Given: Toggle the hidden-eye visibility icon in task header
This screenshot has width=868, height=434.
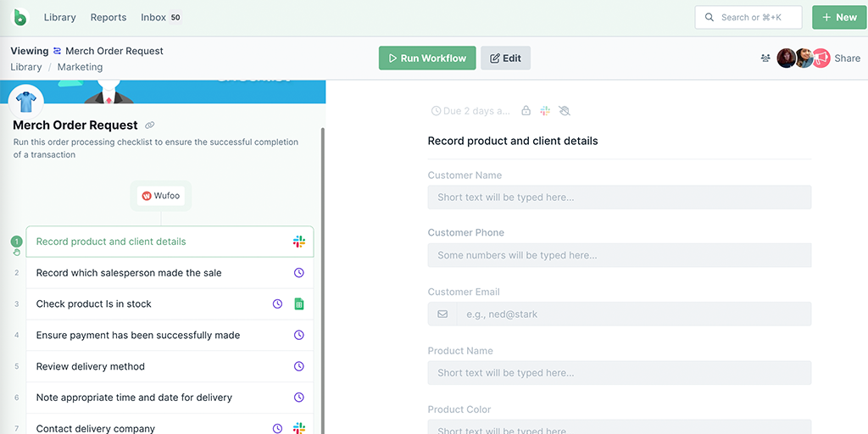Looking at the screenshot, I should click(565, 111).
